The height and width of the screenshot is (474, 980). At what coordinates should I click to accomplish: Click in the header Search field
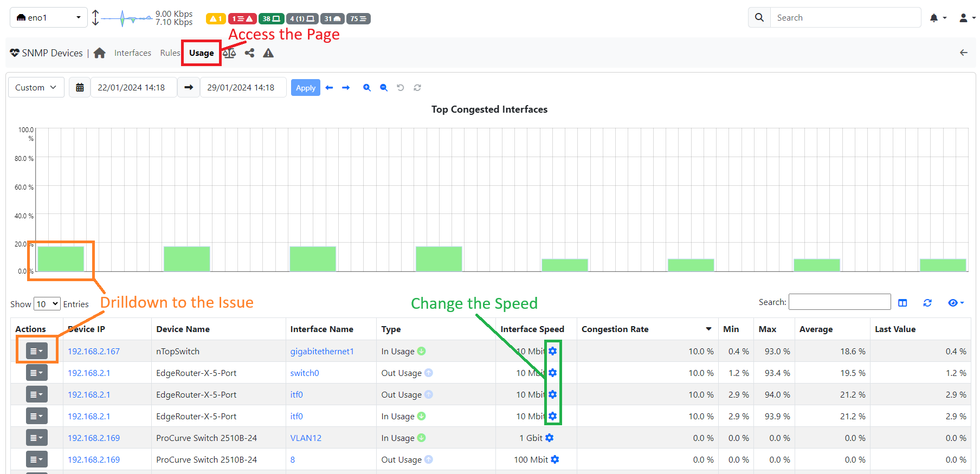pyautogui.click(x=846, y=17)
